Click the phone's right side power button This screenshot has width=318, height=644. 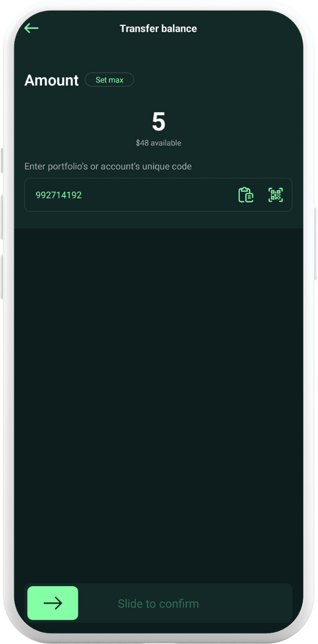[316, 243]
